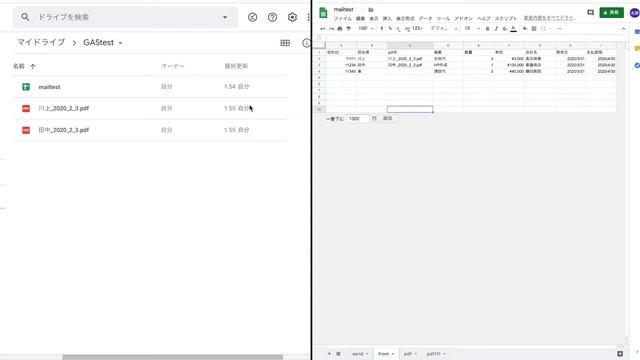Open the offline ready status icon in Drive
Image resolution: width=640 pixels, height=360 pixels.
(x=253, y=17)
